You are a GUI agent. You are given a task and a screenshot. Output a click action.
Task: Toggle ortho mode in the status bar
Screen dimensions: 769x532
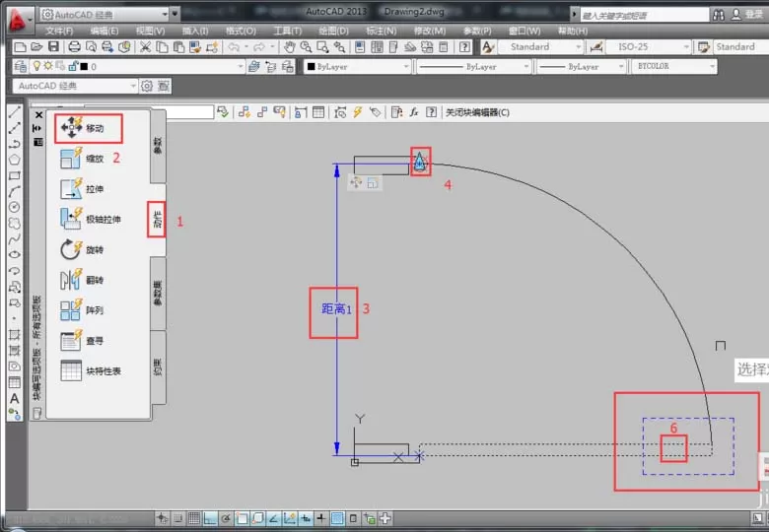click(210, 518)
